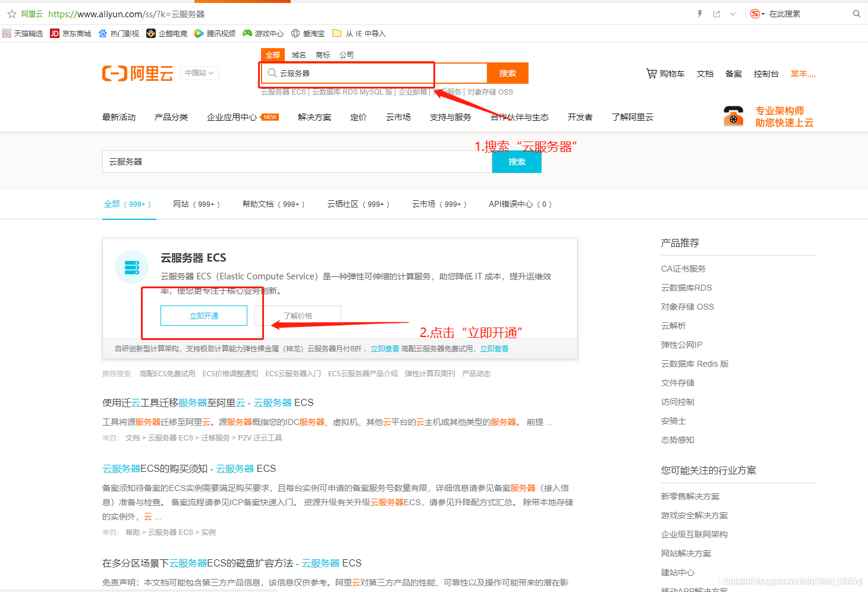
Task: Open the 热门影视 bookmark
Action: [119, 34]
